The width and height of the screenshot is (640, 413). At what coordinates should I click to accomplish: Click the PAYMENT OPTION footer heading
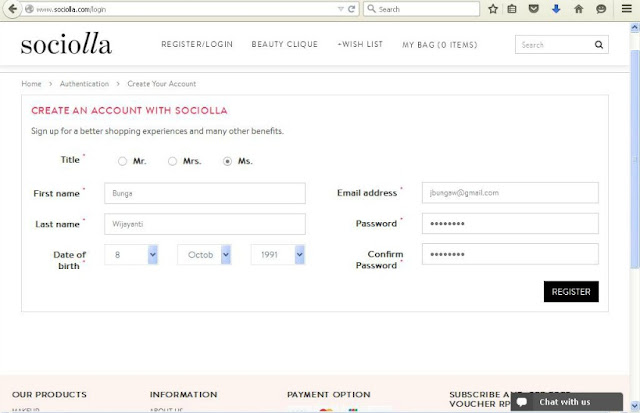pos(329,395)
